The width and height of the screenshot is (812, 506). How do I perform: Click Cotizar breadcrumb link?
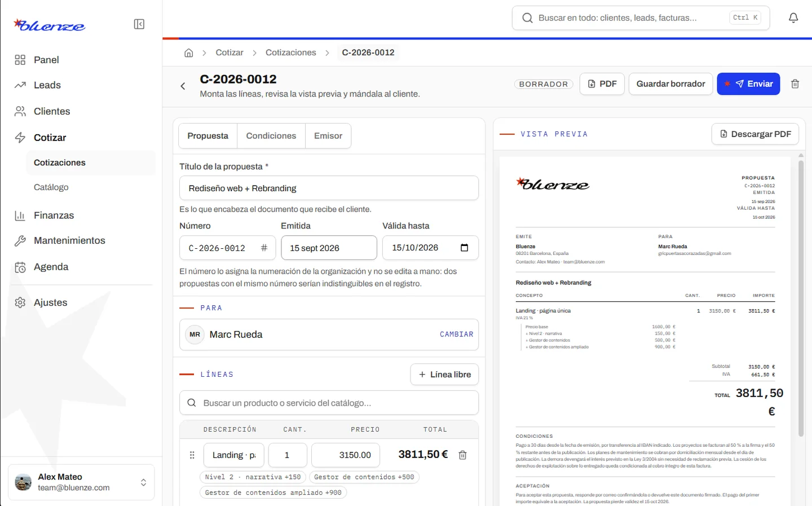[x=230, y=52]
